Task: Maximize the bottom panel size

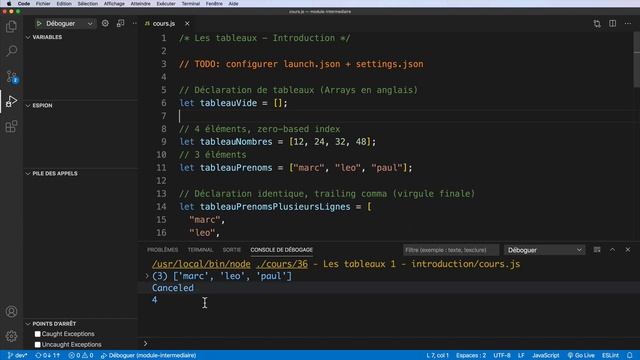Action: click(613, 250)
